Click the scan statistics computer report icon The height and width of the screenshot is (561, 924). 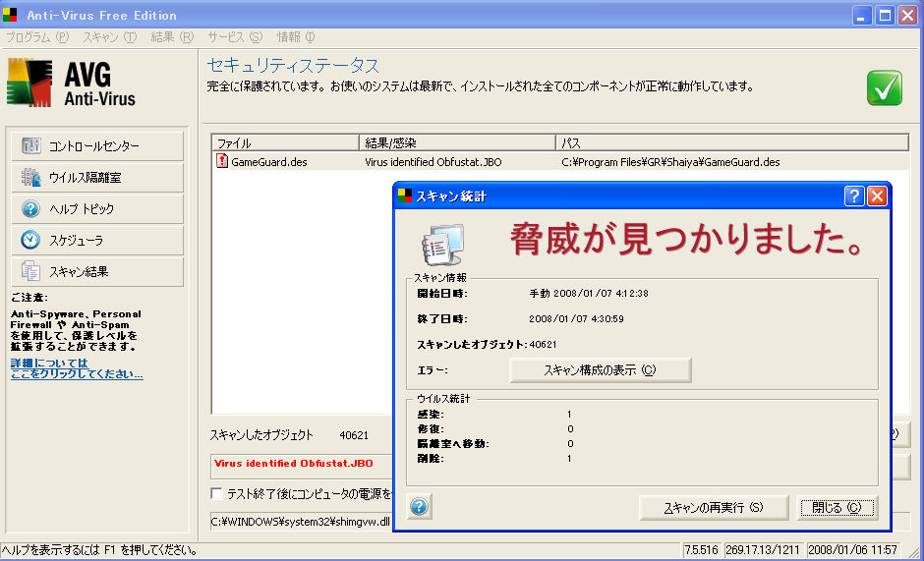443,245
